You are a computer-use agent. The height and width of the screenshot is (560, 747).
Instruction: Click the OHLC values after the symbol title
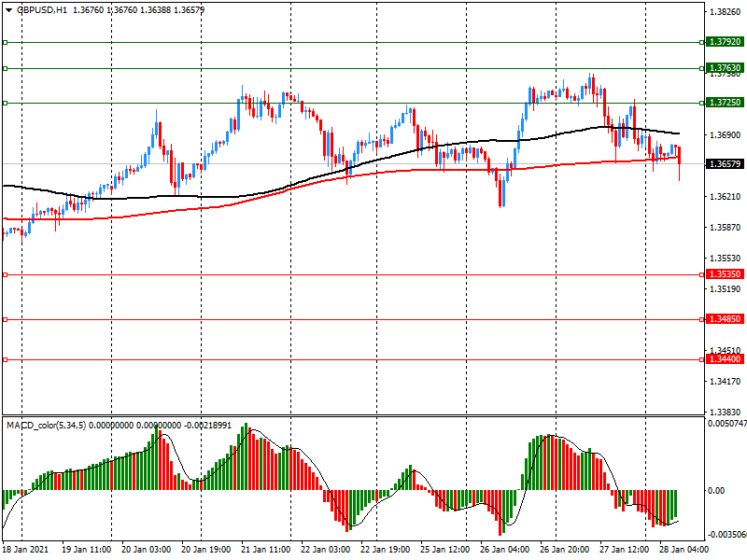(138, 10)
